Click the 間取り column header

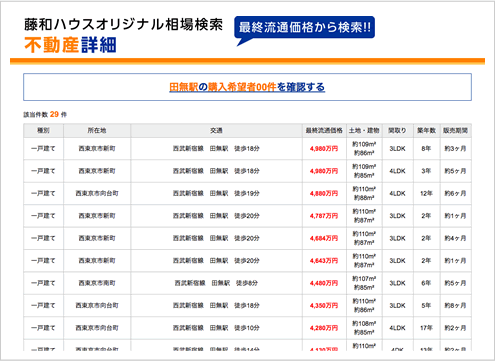pyautogui.click(x=397, y=131)
